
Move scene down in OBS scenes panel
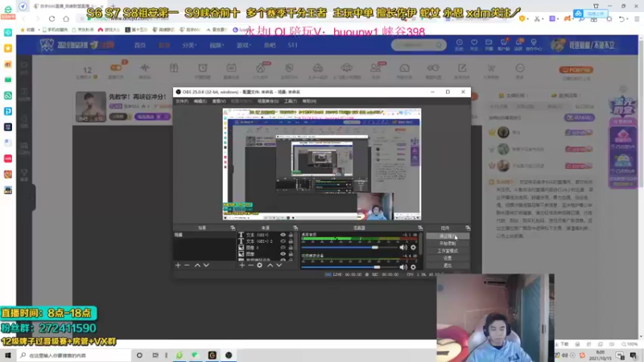pos(206,265)
